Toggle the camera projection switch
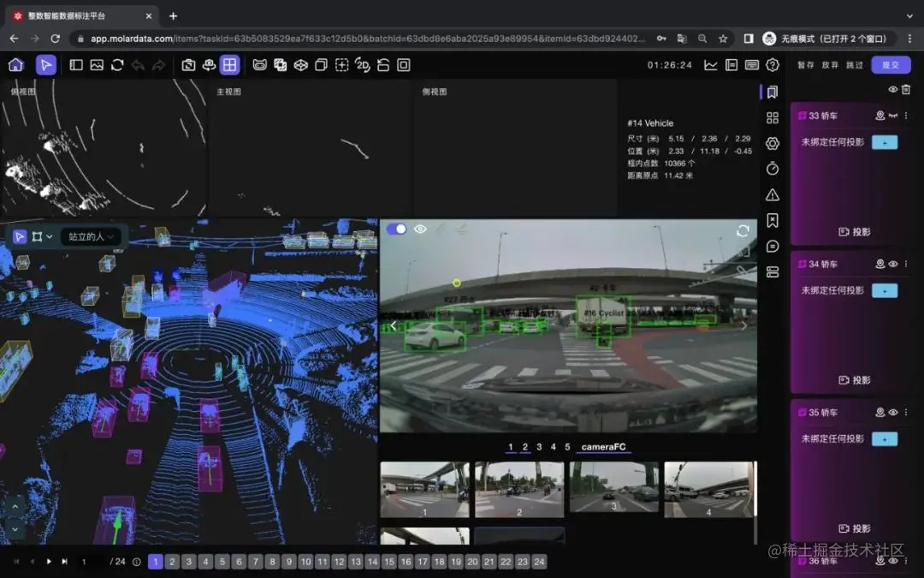The width and height of the screenshot is (924, 578). 397,229
